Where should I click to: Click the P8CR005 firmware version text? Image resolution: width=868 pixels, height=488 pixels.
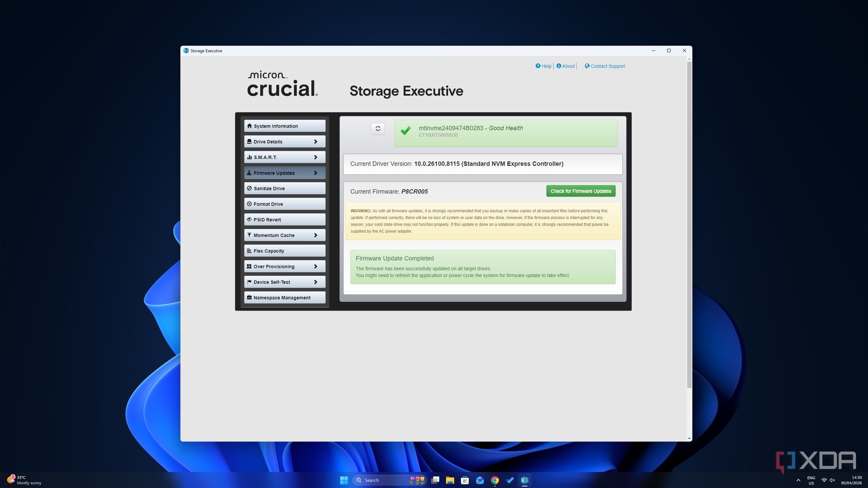coord(414,191)
